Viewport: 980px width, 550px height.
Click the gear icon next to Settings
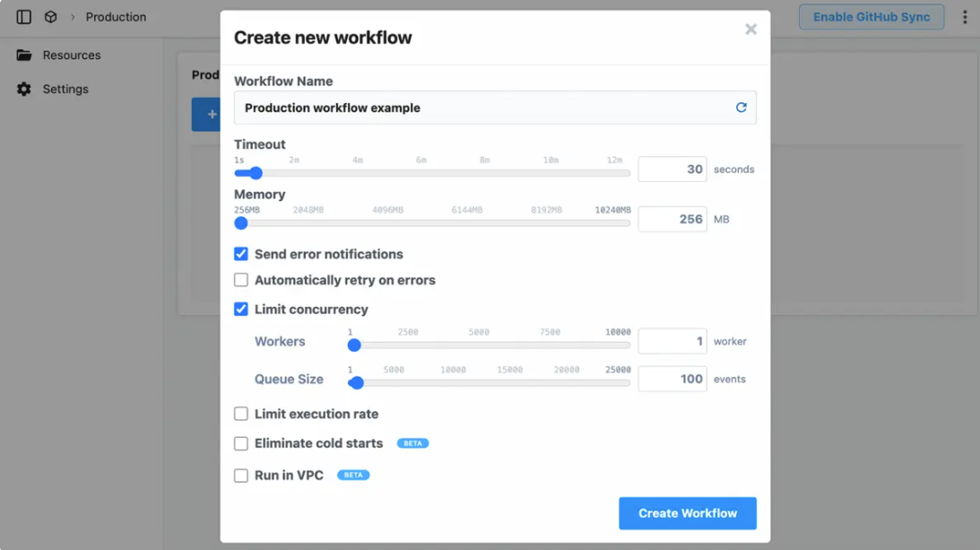coord(23,89)
